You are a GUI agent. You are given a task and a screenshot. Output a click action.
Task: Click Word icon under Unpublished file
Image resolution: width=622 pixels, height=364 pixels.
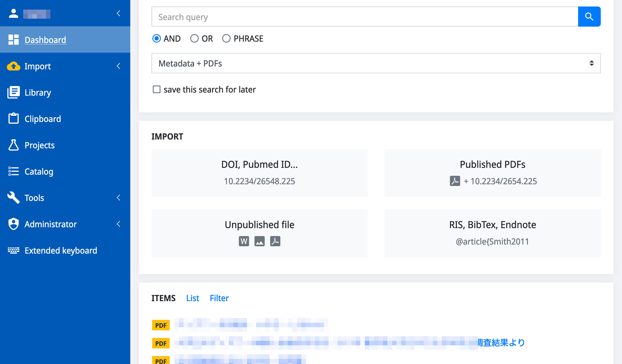pos(244,241)
